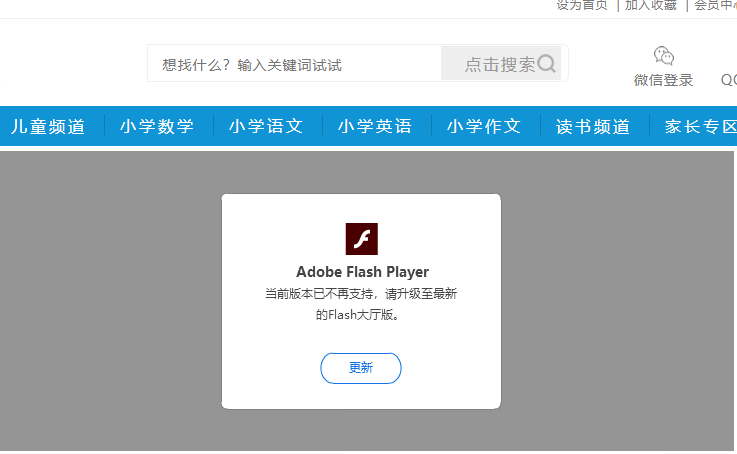Click the 点击搜索 search button
The image size is (737, 454).
[x=501, y=64]
